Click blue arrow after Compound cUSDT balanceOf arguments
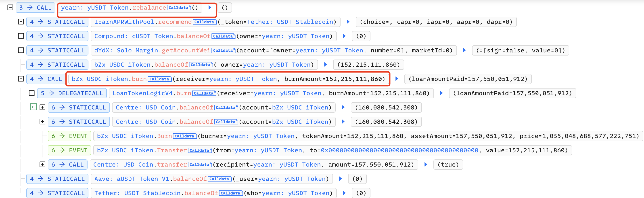 click(x=344, y=36)
